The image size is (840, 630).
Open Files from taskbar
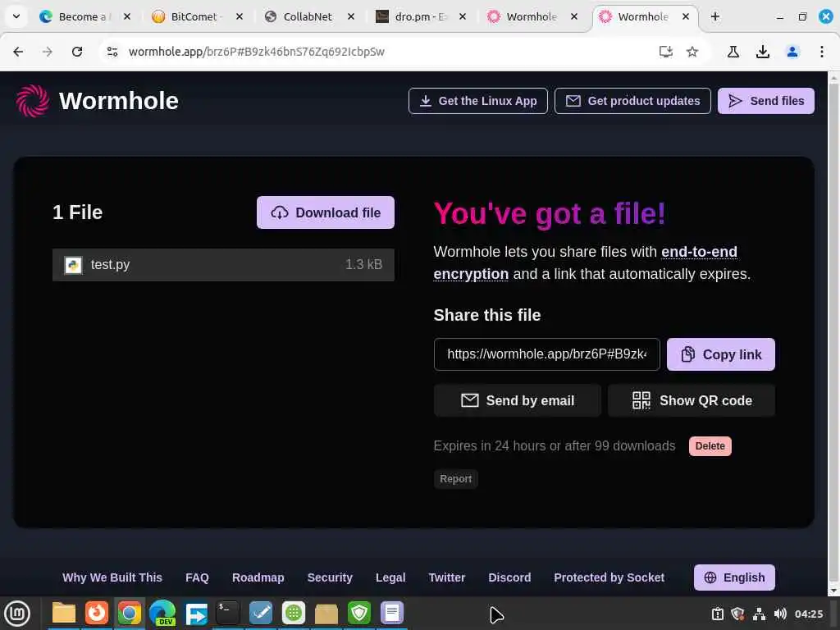tap(64, 614)
